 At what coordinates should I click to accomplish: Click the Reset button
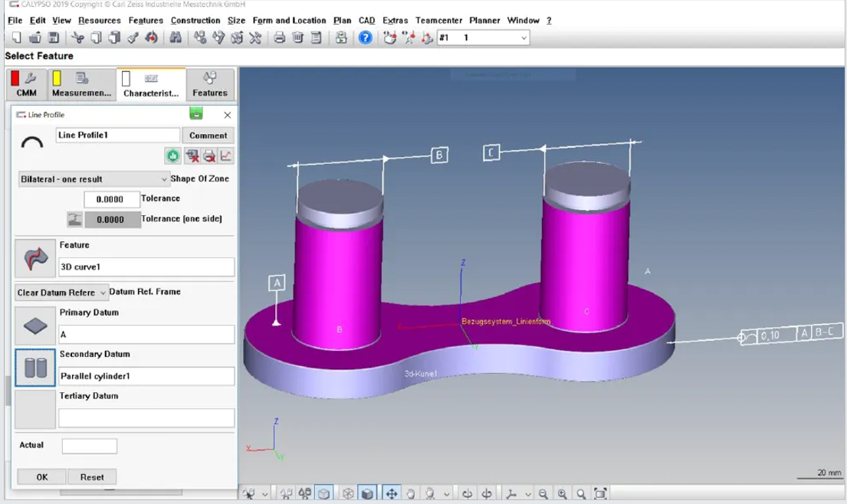click(x=92, y=477)
